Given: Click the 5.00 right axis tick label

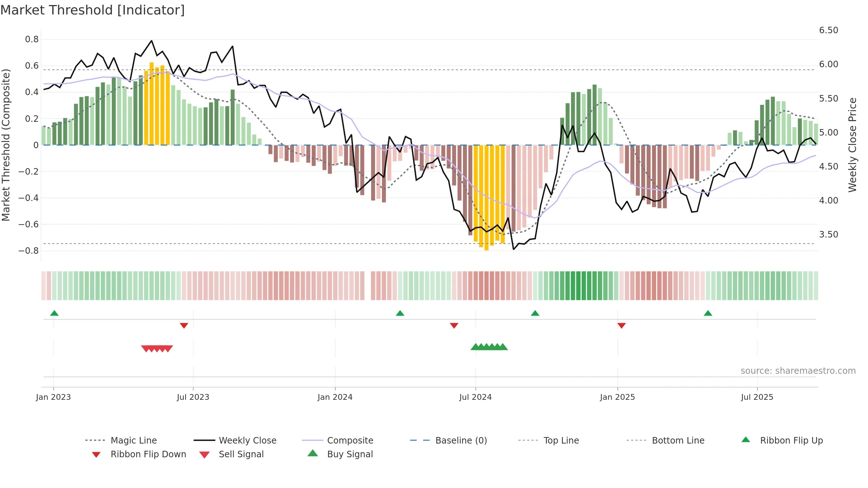Looking at the screenshot, I should coord(829,133).
